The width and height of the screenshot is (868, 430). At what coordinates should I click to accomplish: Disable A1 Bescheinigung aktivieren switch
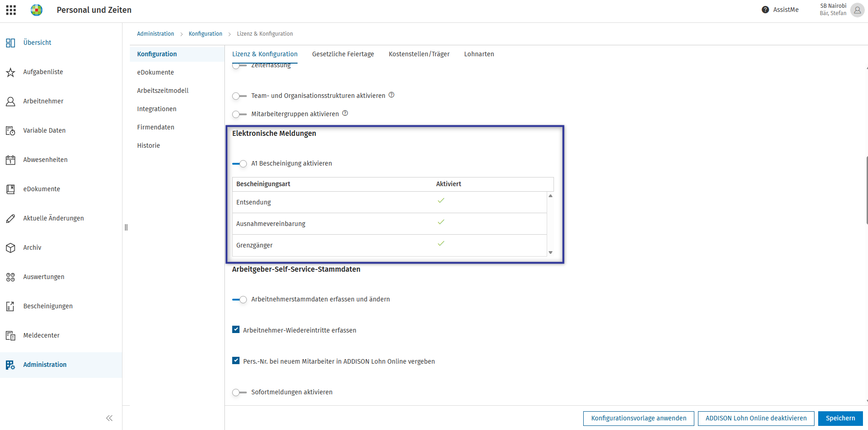(240, 164)
